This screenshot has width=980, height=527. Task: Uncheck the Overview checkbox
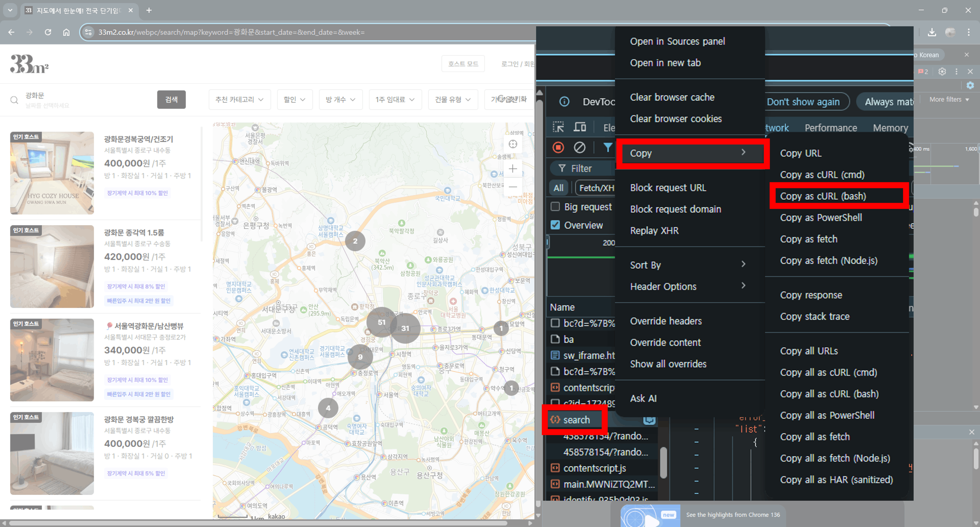[555, 225]
